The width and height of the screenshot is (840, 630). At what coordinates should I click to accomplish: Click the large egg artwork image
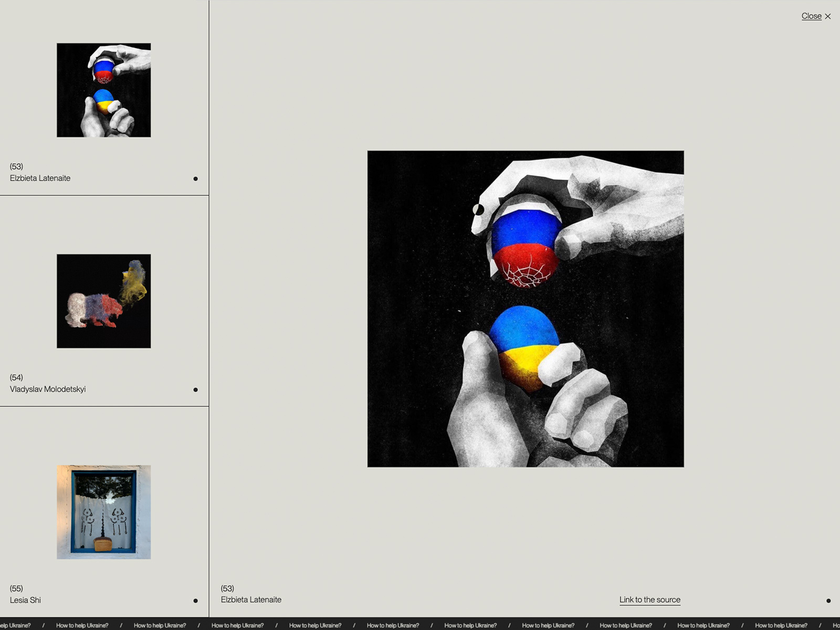(x=526, y=309)
